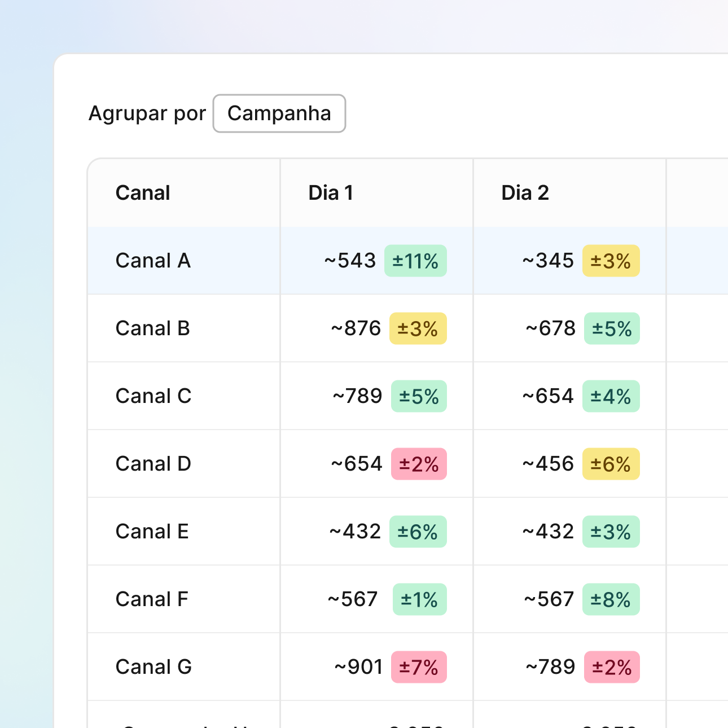Select the Canal B row label
728x728 pixels.
click(x=152, y=328)
